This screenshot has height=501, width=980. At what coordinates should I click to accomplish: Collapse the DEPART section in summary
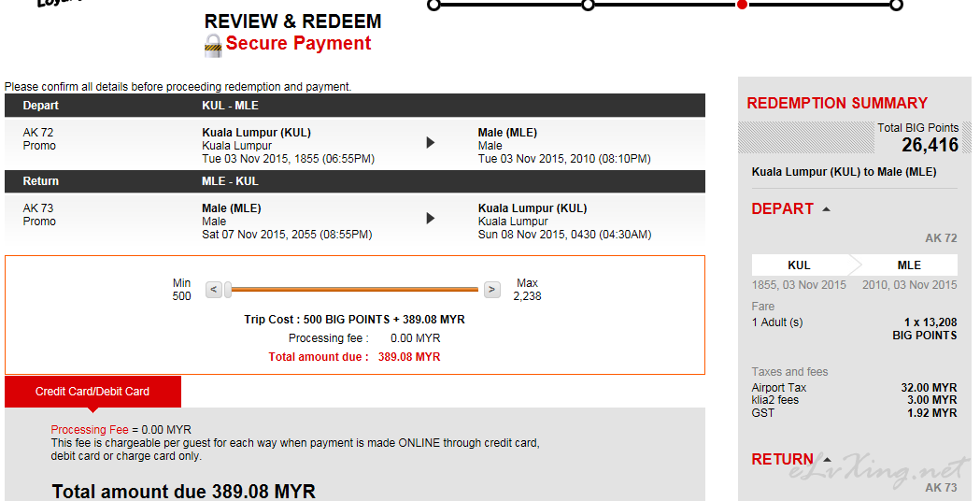coord(826,209)
